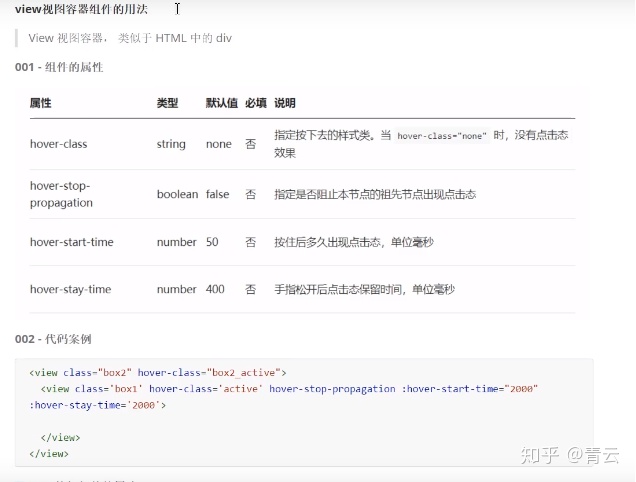
Task: Click the outer "</view>" closing tag on last line
Action: click(x=49, y=454)
